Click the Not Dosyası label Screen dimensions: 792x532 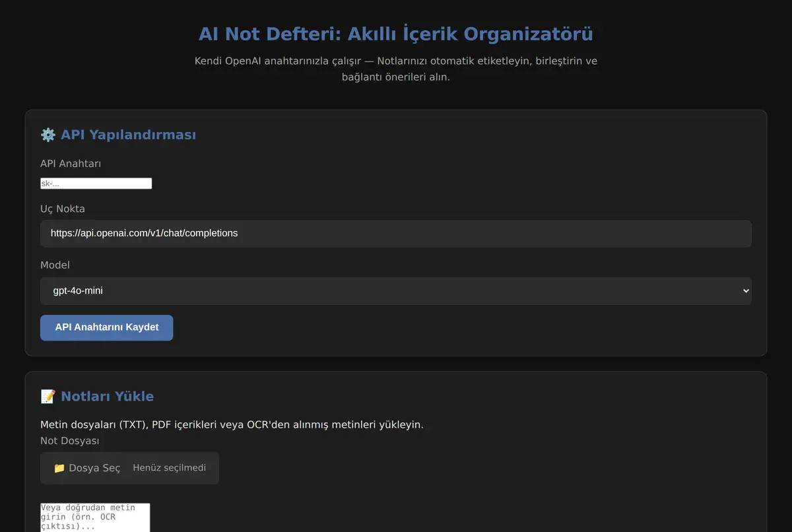pyautogui.click(x=70, y=441)
